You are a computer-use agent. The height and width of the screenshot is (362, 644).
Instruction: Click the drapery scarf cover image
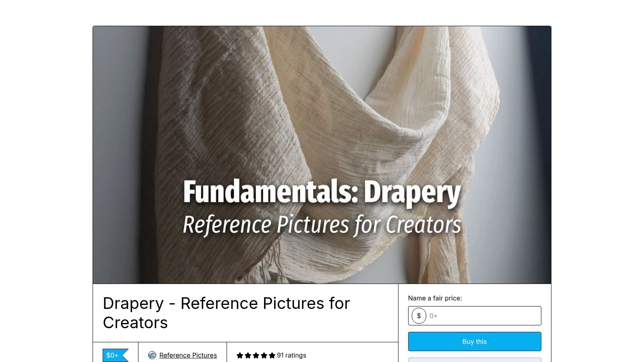click(322, 155)
